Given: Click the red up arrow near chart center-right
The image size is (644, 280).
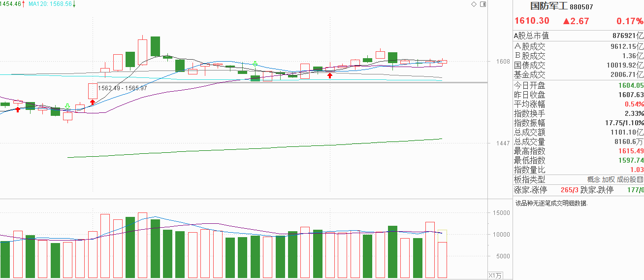Looking at the screenshot, I should tap(329, 75).
